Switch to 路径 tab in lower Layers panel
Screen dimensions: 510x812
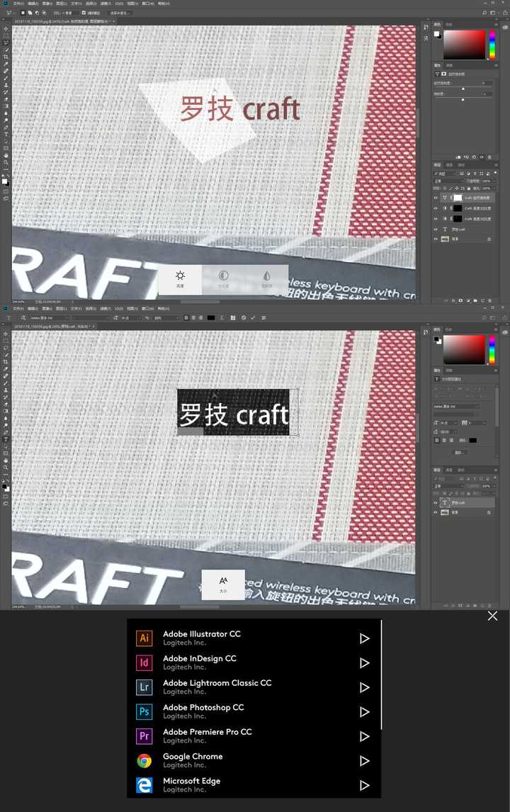coord(461,470)
